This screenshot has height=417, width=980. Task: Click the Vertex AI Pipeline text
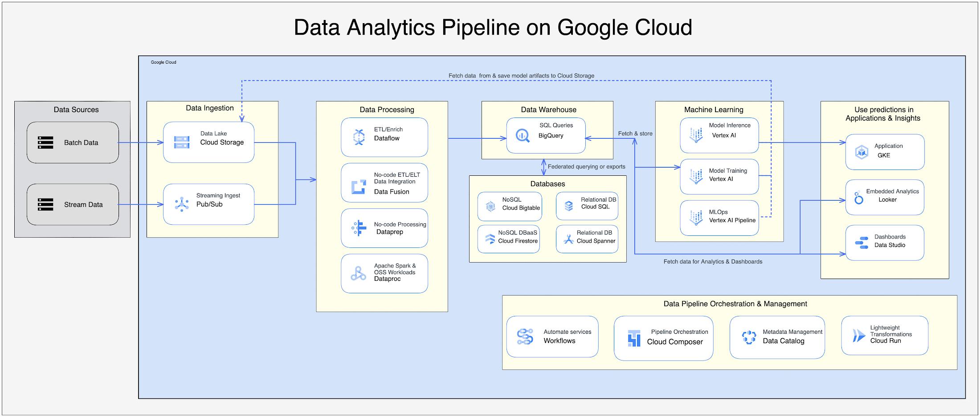tap(732, 220)
